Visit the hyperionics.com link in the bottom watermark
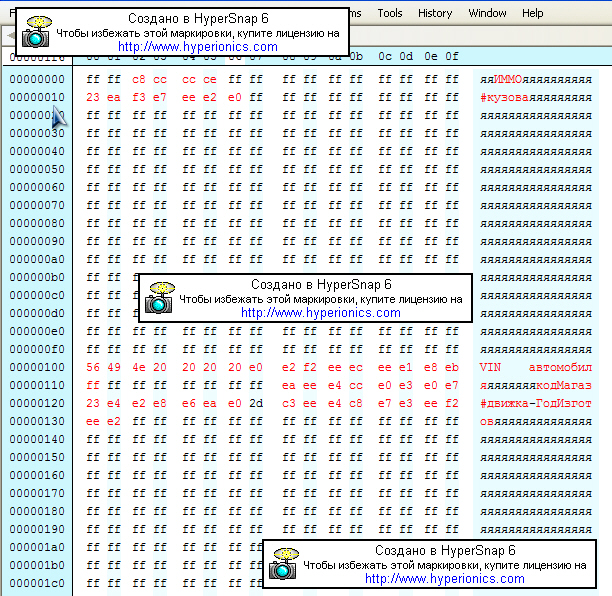The width and height of the screenshot is (612, 596). click(444, 578)
